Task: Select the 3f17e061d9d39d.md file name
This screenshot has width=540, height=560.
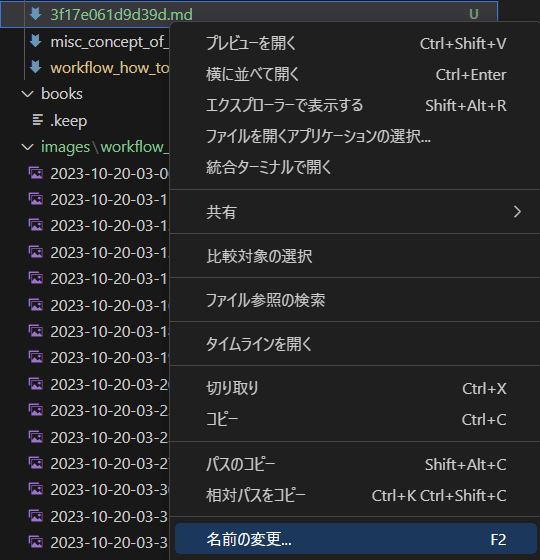Action: (x=121, y=14)
